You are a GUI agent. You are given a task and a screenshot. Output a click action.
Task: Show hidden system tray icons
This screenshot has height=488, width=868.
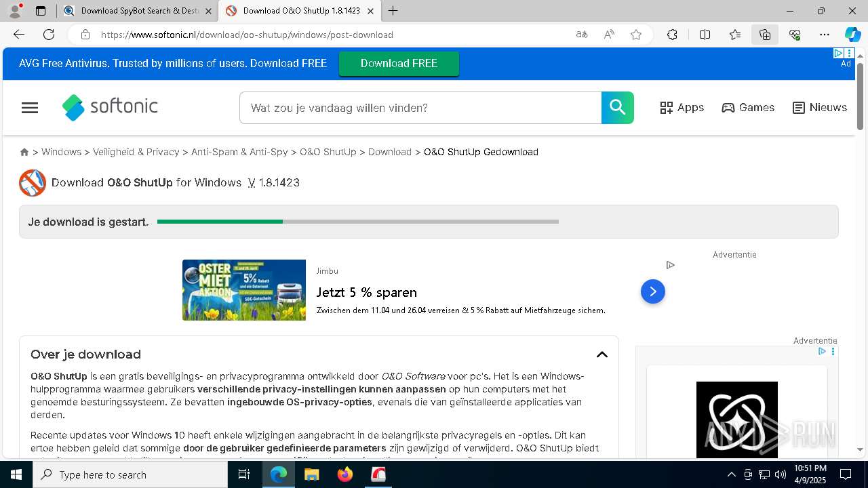(731, 474)
